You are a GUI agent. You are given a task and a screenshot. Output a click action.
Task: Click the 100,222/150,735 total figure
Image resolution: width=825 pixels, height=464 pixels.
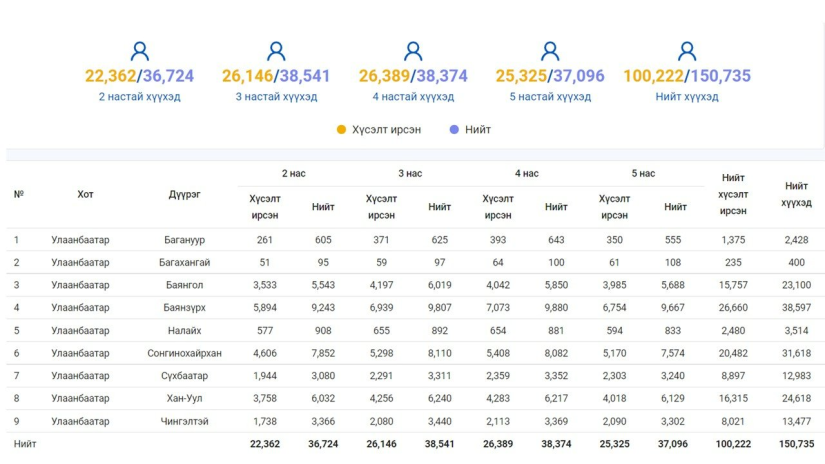(x=687, y=76)
